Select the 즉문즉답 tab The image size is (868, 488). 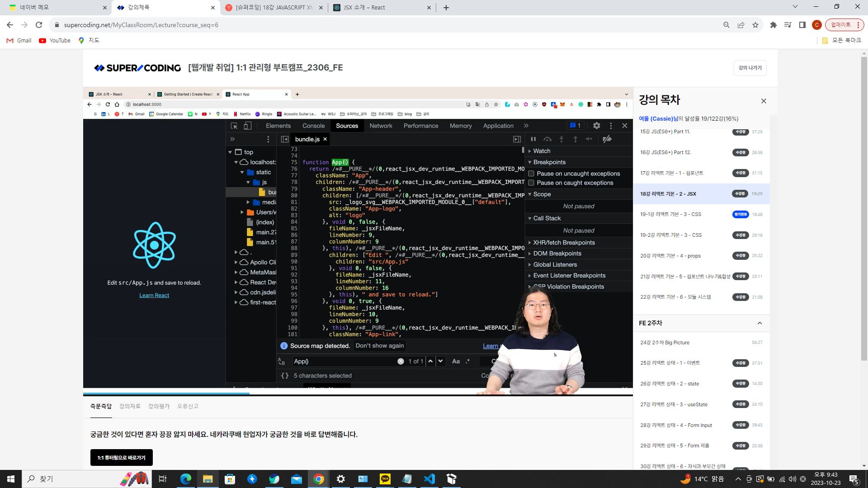coord(101,406)
